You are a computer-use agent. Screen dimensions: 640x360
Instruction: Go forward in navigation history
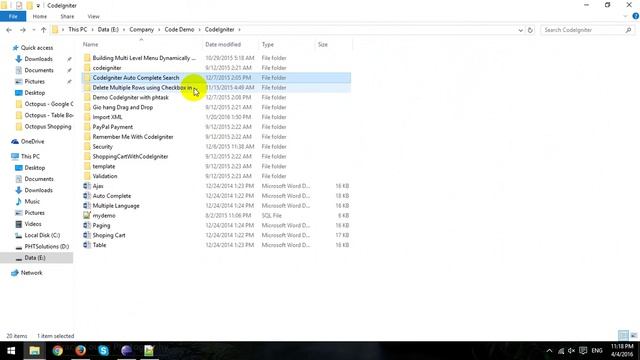(22, 30)
